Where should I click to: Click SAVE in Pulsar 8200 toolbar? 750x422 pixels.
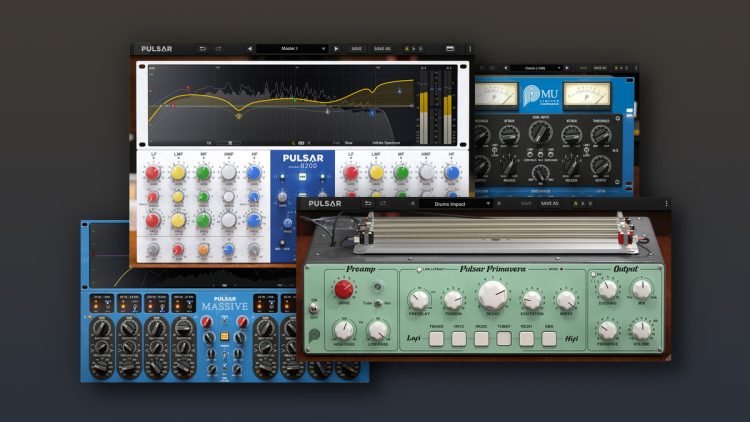(356, 49)
